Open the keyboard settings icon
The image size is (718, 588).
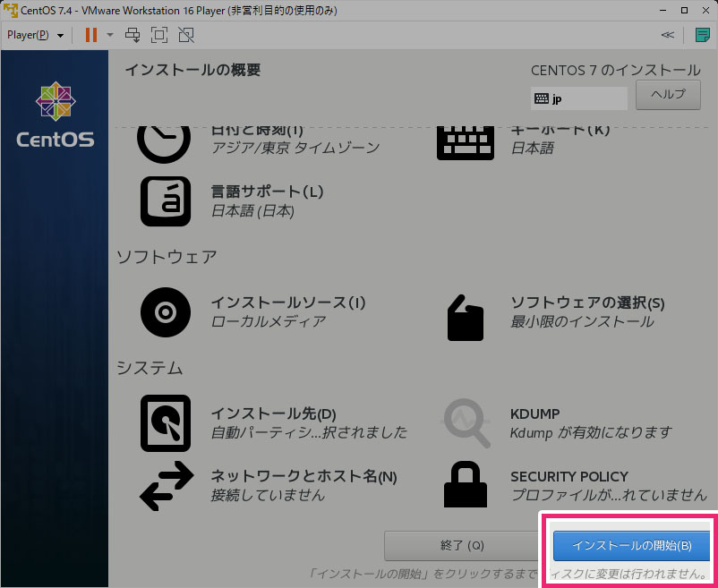466,143
